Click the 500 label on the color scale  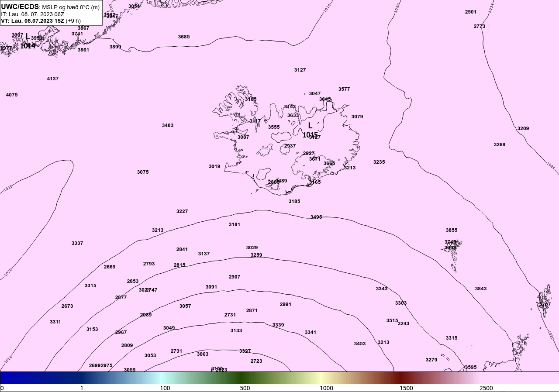245,388
